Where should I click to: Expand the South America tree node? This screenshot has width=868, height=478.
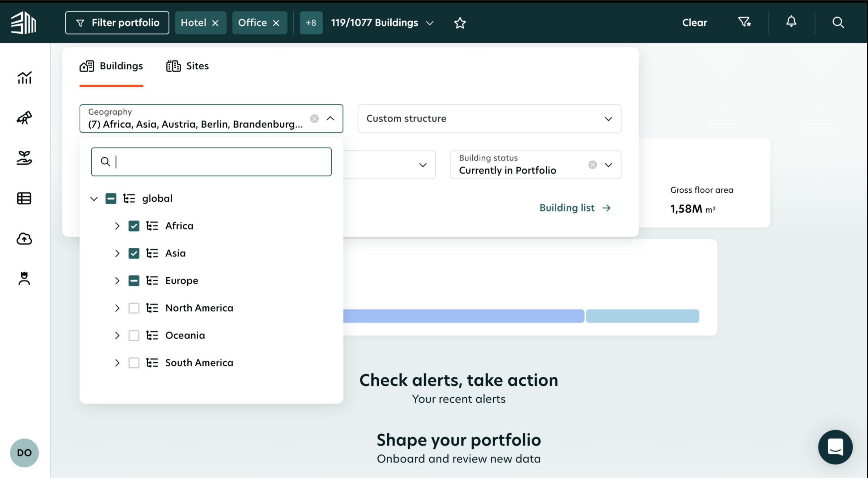tap(117, 363)
